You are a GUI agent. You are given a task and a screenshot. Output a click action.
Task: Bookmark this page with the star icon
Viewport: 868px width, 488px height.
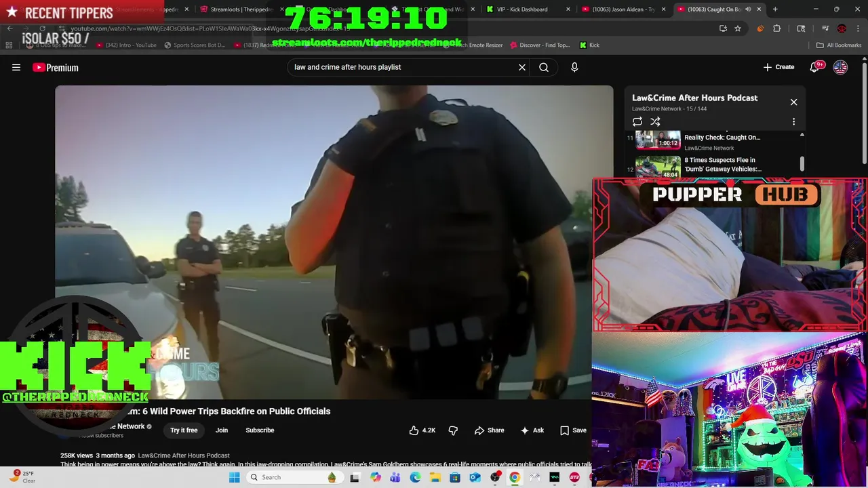pyautogui.click(x=738, y=28)
